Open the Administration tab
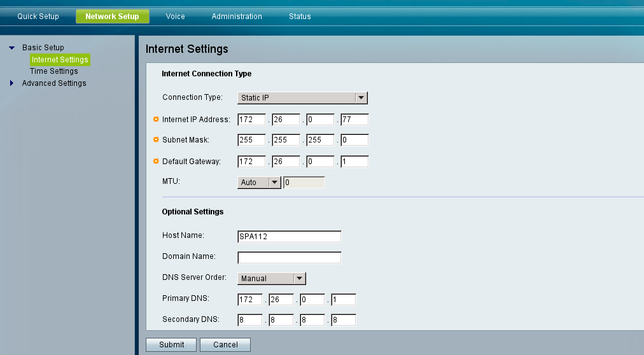This screenshot has height=355, width=644. click(237, 17)
